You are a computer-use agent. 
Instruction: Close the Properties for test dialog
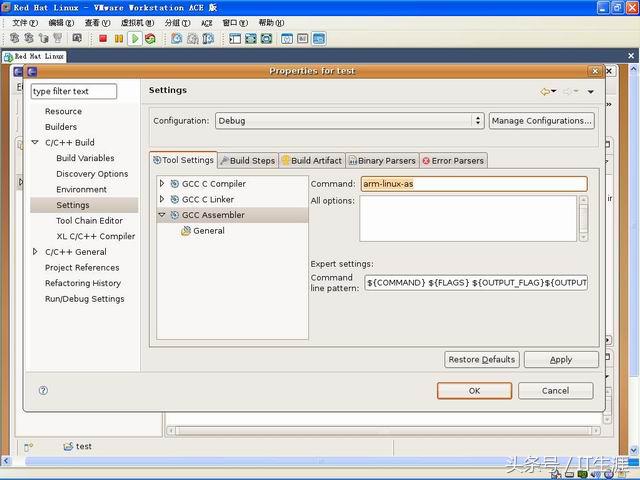[595, 71]
